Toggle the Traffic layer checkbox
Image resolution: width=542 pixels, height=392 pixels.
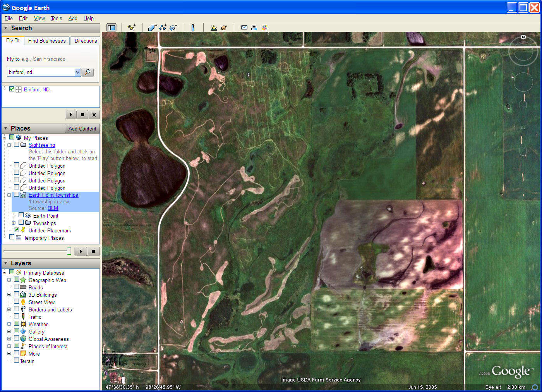(17, 316)
